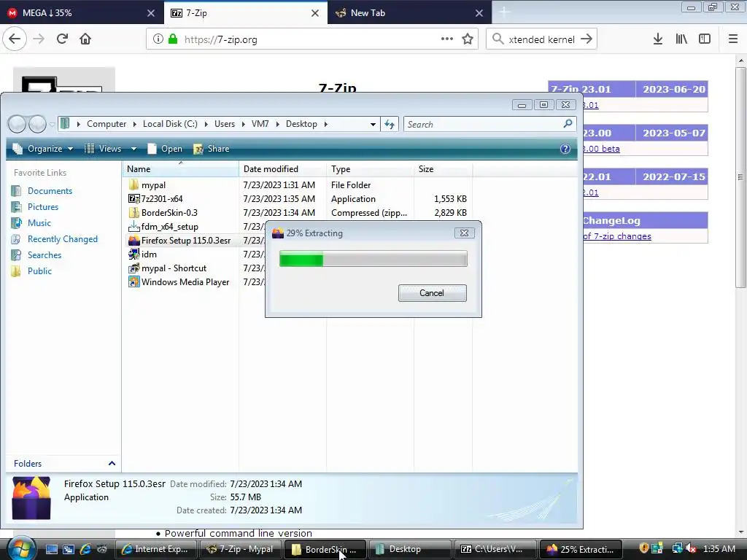Open the browser library icon

[681, 39]
